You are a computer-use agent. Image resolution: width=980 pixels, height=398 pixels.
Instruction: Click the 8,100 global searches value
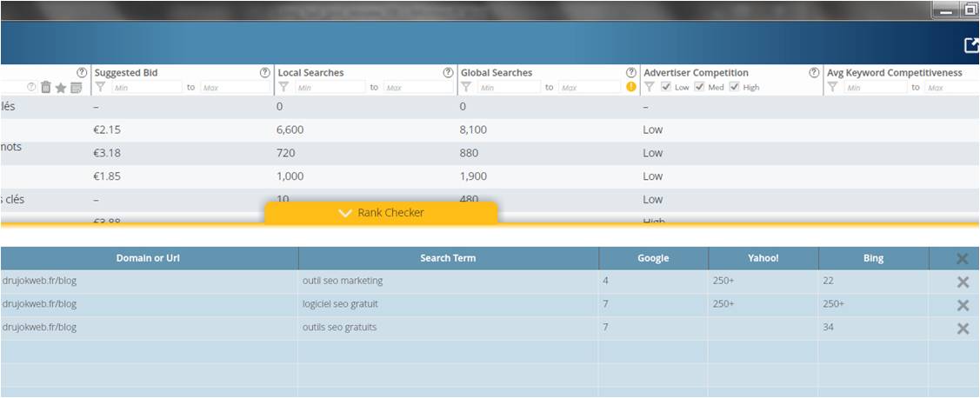pos(473,130)
